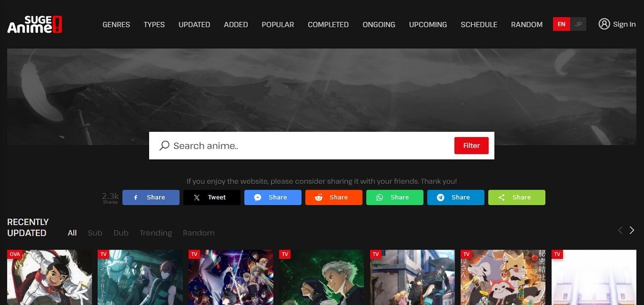The height and width of the screenshot is (305, 644).
Task: Click the WhatsApp icon on Share button
Action: pyautogui.click(x=379, y=197)
